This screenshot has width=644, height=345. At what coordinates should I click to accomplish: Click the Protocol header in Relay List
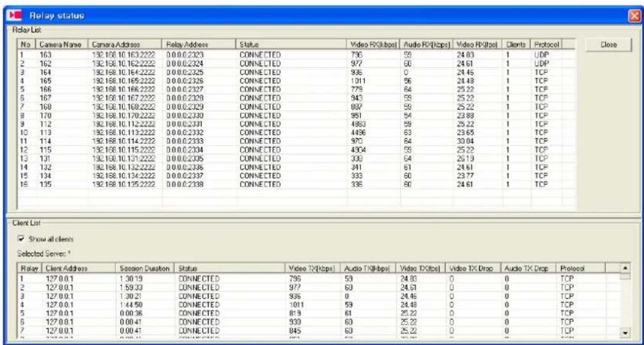tap(546, 44)
